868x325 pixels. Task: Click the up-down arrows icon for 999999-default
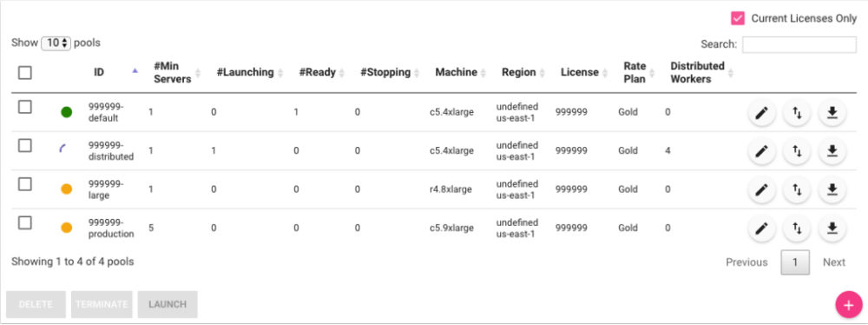(x=797, y=113)
